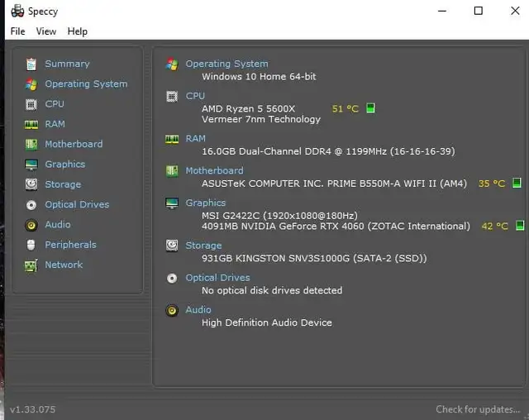Click the Audio icon in summary panel
The height and width of the screenshot is (420, 529).
172,310
